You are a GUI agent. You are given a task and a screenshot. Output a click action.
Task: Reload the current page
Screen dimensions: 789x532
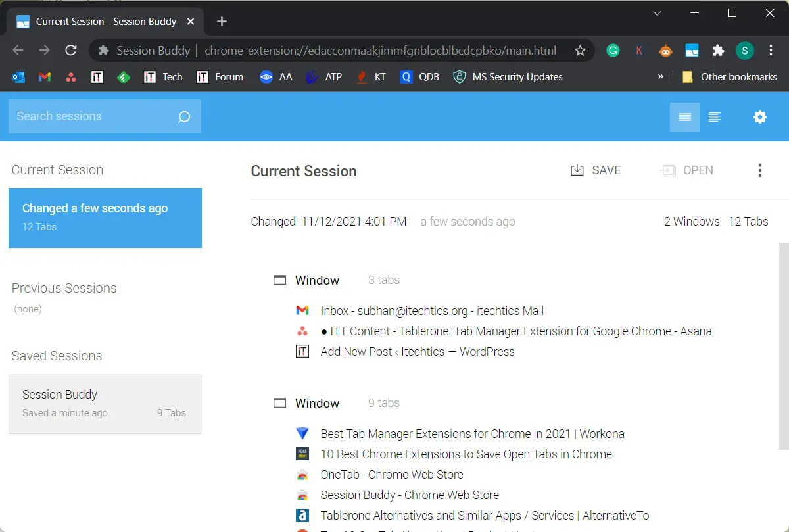[x=71, y=51]
